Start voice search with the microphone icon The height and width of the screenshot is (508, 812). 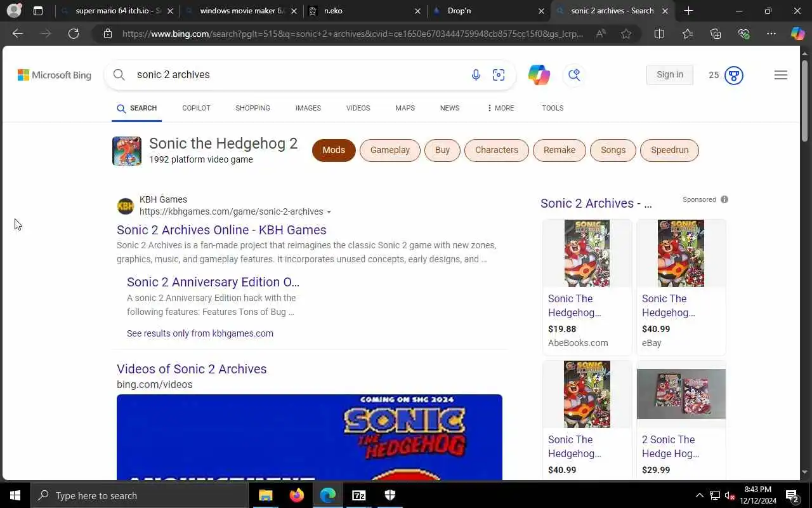(x=476, y=75)
